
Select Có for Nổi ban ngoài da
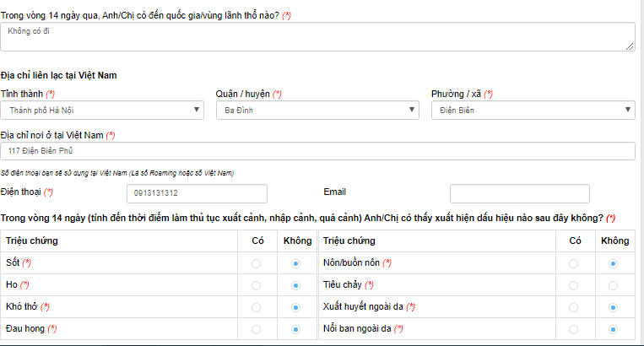(573, 329)
